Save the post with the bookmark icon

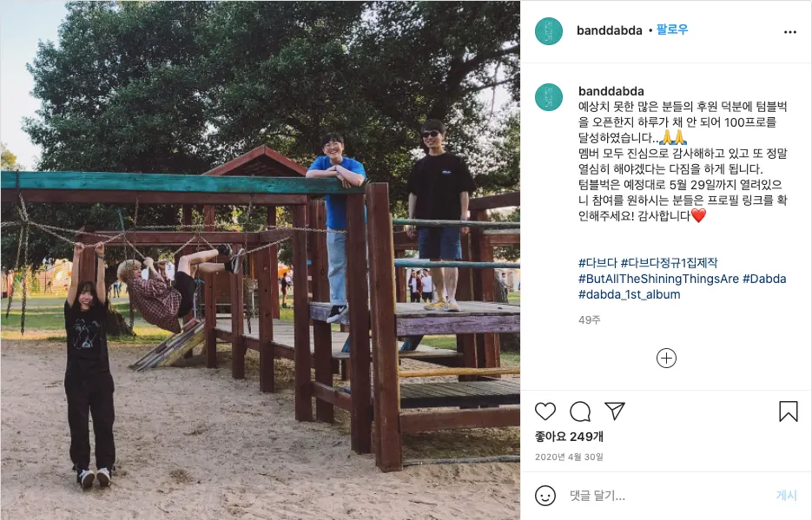click(789, 411)
